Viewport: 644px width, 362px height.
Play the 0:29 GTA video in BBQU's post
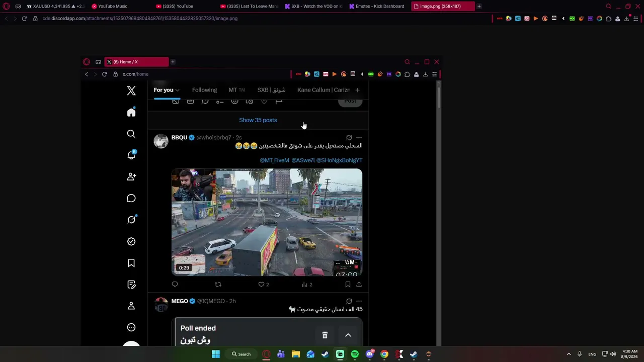tap(267, 222)
